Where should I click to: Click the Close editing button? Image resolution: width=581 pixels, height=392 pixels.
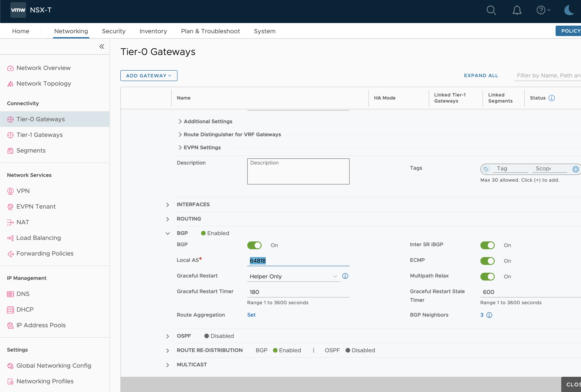coord(571,384)
